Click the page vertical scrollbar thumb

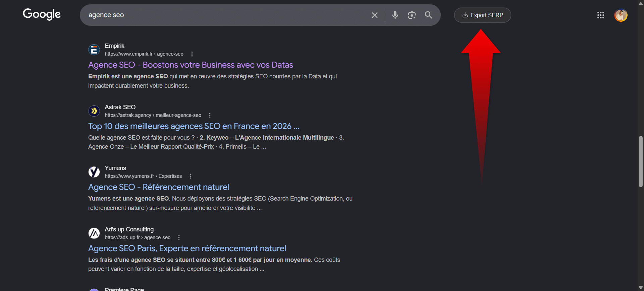point(641,161)
